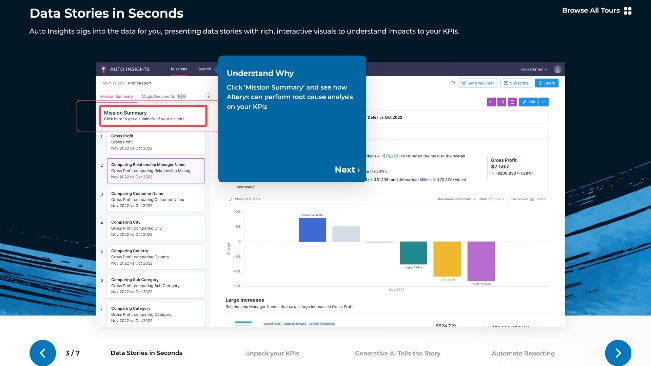Select the Comparing Customer Name story card
This screenshot has width=651, height=366.
(x=156, y=200)
